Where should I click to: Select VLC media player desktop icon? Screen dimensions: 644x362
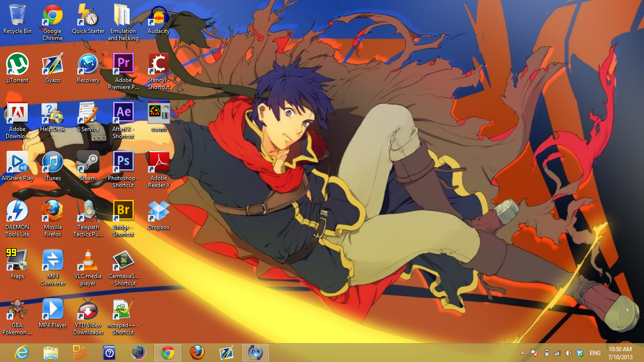[x=88, y=268]
